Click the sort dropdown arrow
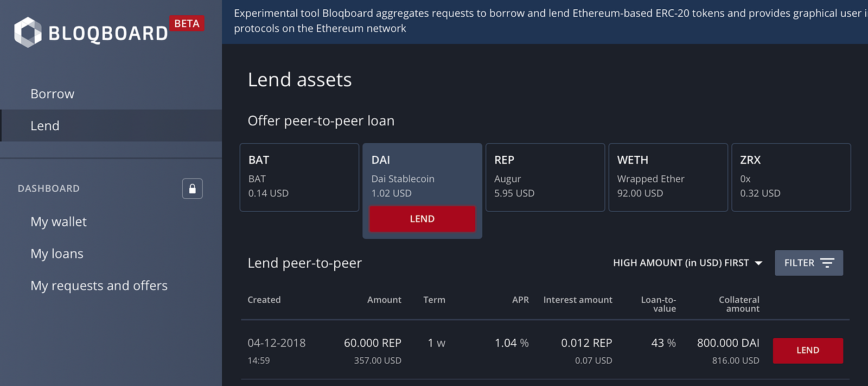This screenshot has width=868, height=386. (758, 263)
